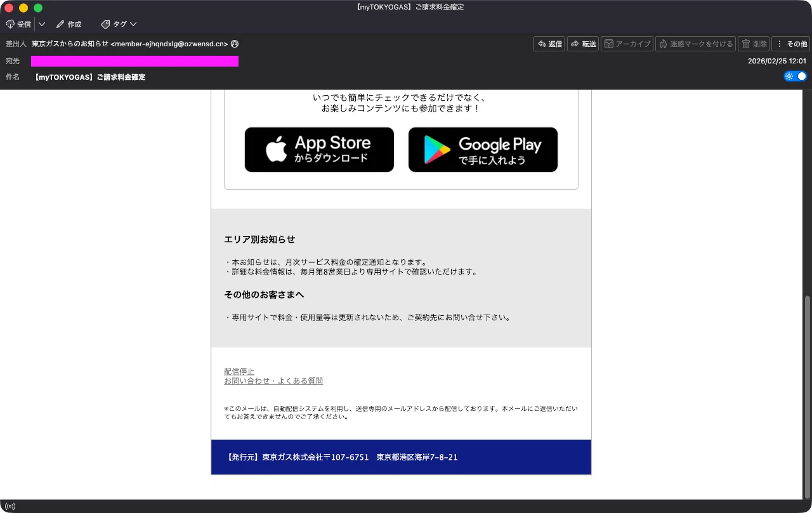
Task: Delete the message with 削除
Action: click(754, 44)
